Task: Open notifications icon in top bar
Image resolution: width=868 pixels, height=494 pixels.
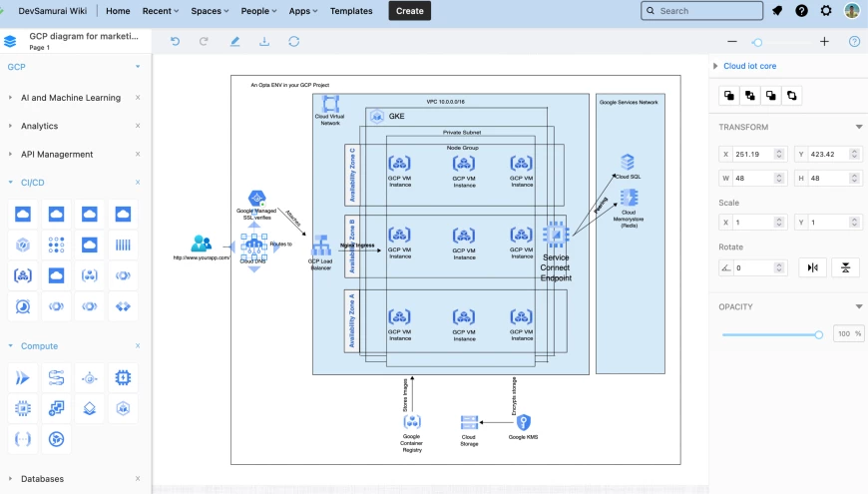Action: (x=777, y=11)
